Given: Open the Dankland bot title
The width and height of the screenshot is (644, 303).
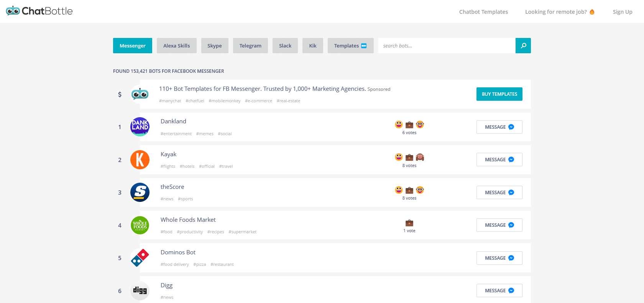Looking at the screenshot, I should [x=173, y=121].
